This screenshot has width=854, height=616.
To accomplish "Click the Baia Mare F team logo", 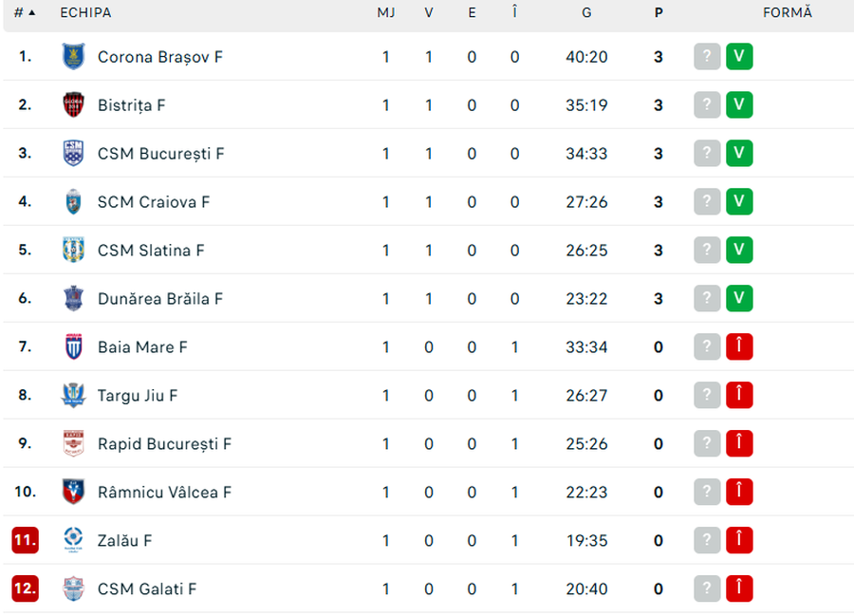I will pos(73,347).
